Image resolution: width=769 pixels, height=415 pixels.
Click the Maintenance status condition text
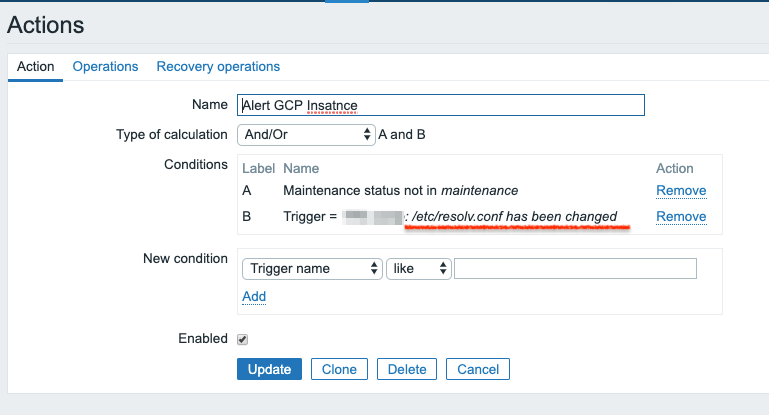coord(400,191)
